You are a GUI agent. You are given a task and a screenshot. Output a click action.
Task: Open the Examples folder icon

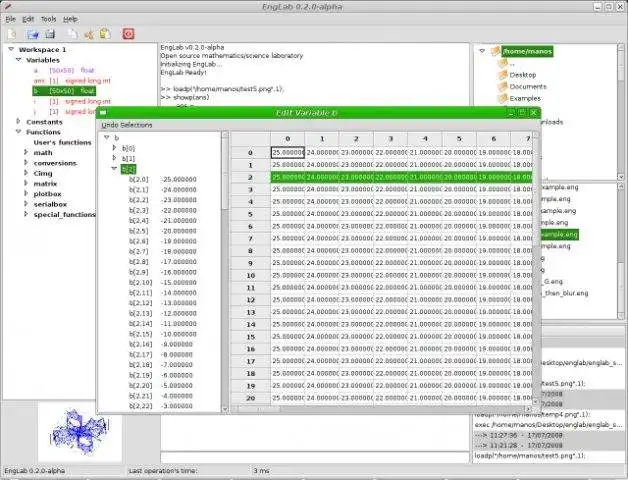(503, 98)
